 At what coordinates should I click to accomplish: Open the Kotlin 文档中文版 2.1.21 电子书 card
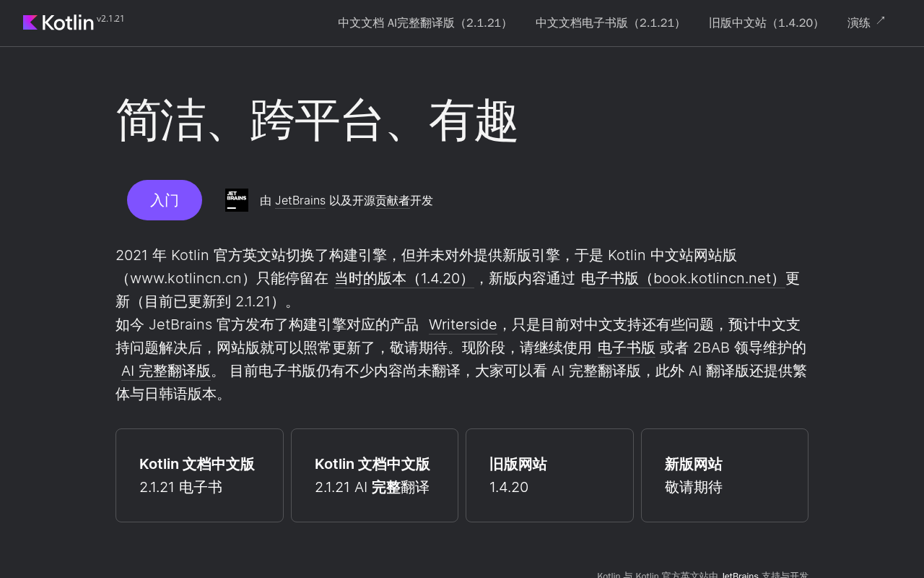(x=199, y=475)
